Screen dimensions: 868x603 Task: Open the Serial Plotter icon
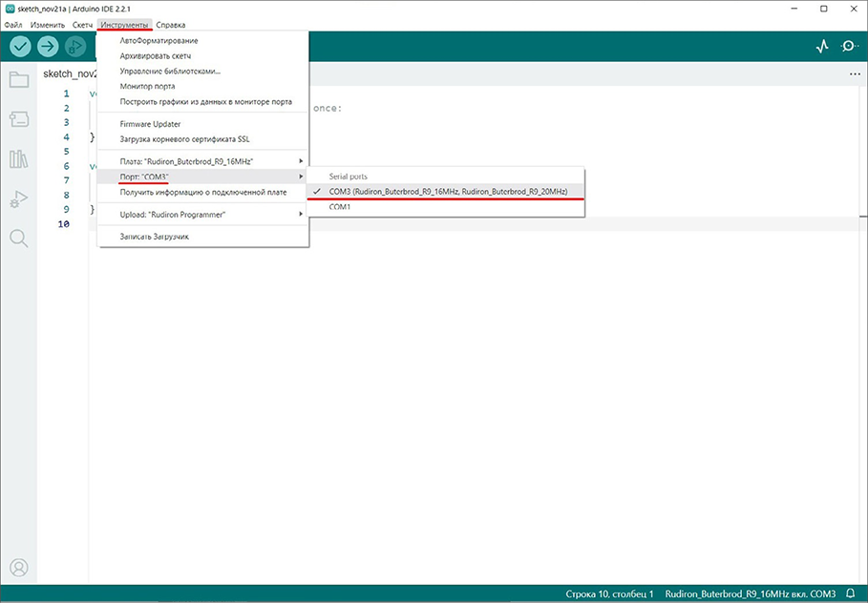[x=822, y=46]
